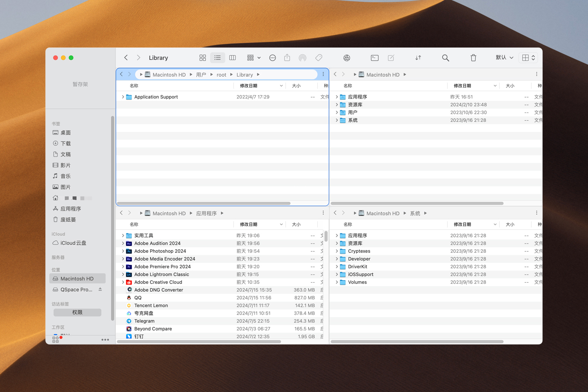Sort 系统 pane by 名称 column
The width and height of the screenshot is (588, 392).
click(389, 224)
